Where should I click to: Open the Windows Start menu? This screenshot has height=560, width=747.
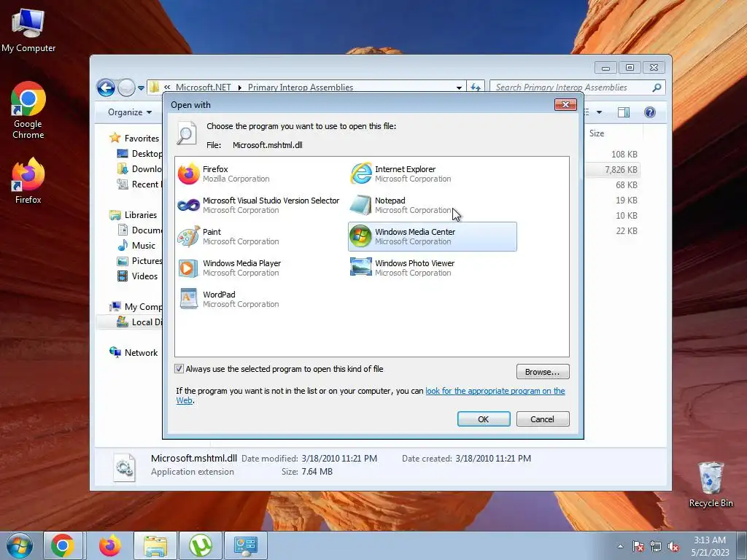tap(19, 545)
